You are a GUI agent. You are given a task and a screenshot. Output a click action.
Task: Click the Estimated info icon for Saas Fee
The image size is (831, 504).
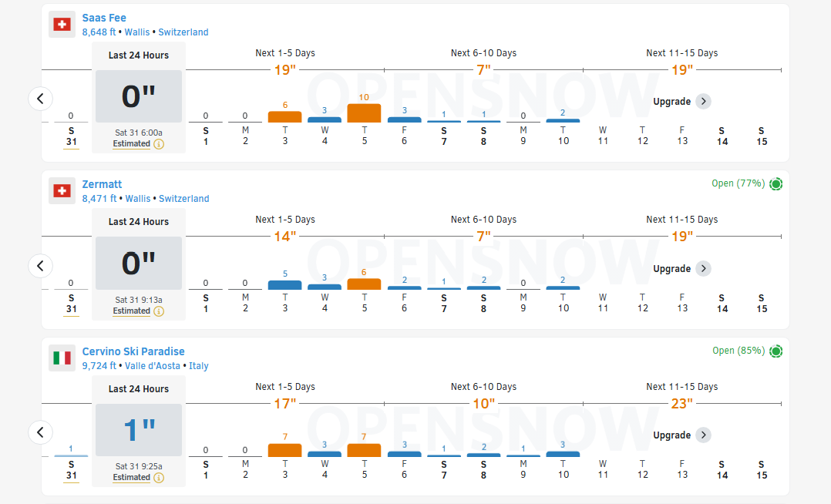coord(159,144)
